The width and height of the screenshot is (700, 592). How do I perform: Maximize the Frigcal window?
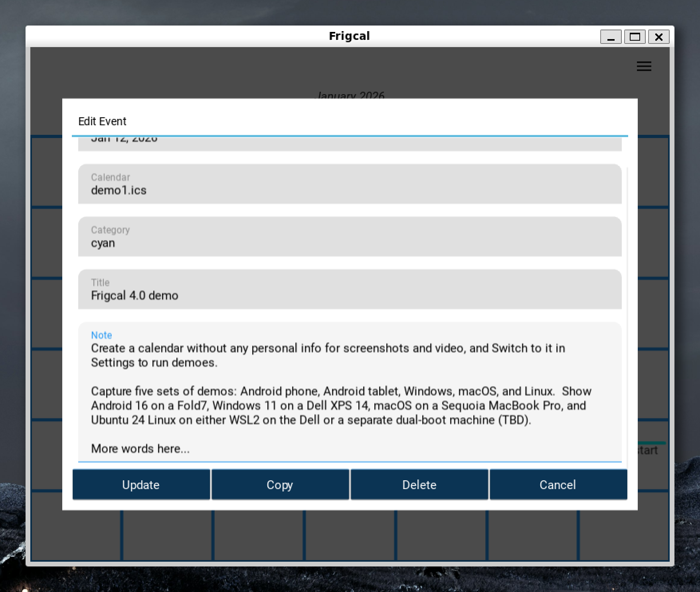coord(635,37)
